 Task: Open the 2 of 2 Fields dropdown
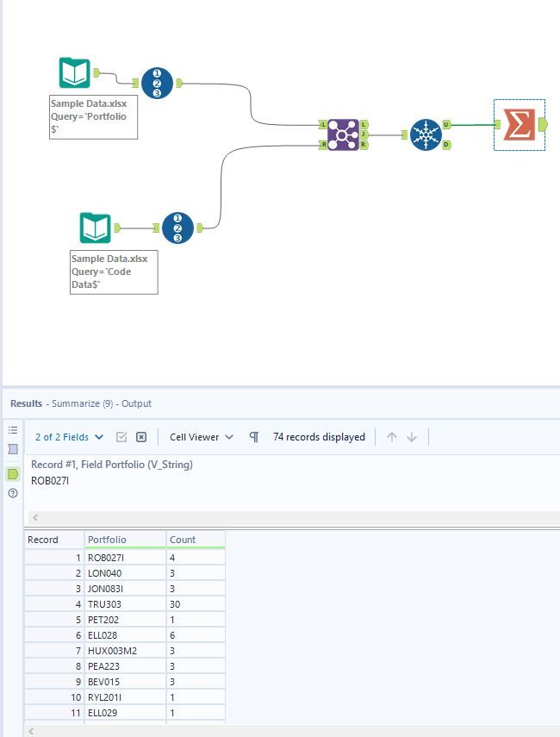pyautogui.click(x=69, y=437)
